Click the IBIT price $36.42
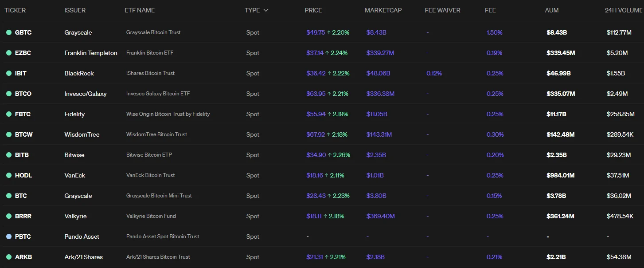644x268 pixels. [316, 73]
